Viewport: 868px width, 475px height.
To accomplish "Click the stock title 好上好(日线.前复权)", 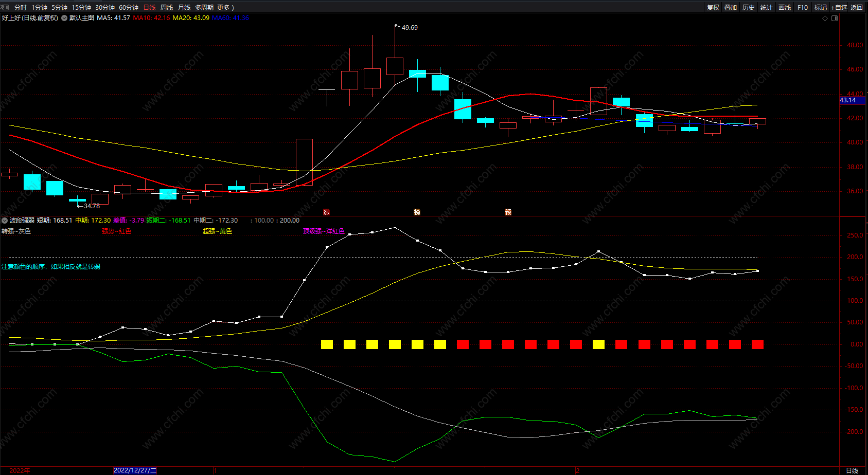I will (30, 18).
